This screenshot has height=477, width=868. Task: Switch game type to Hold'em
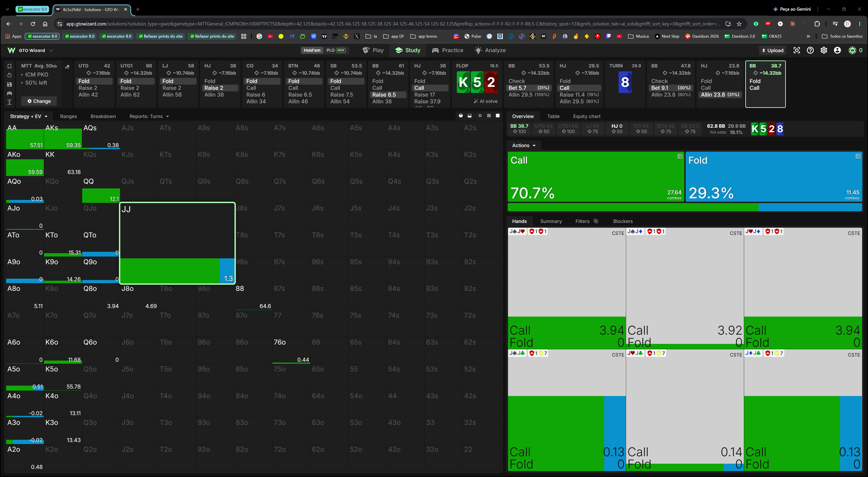(x=312, y=50)
